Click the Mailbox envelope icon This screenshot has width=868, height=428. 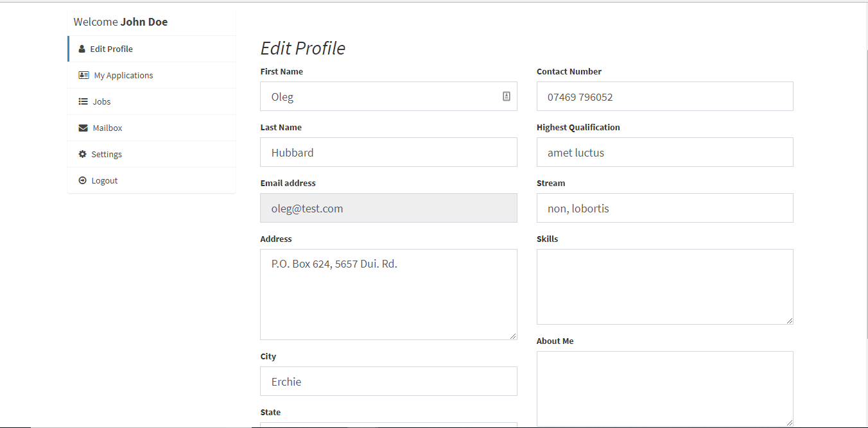click(x=83, y=128)
